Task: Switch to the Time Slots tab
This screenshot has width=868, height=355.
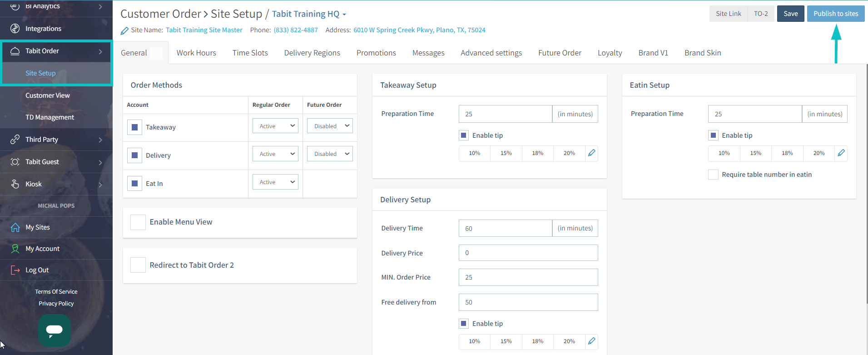Action: coord(250,53)
